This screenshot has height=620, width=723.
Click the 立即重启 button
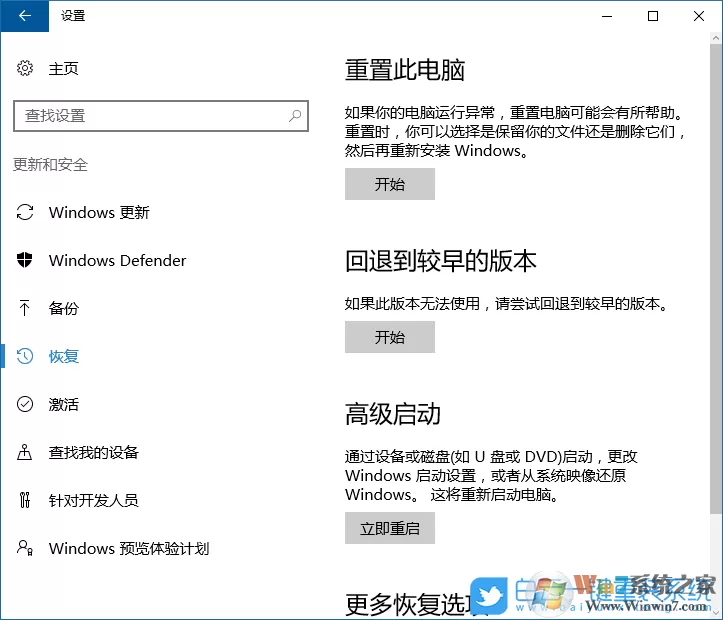point(390,528)
